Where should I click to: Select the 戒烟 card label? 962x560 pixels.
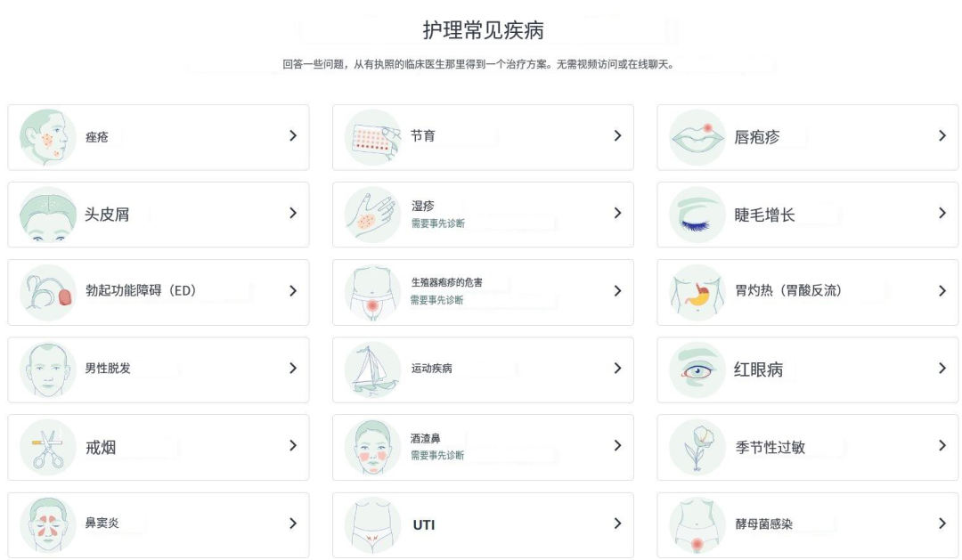[101, 447]
